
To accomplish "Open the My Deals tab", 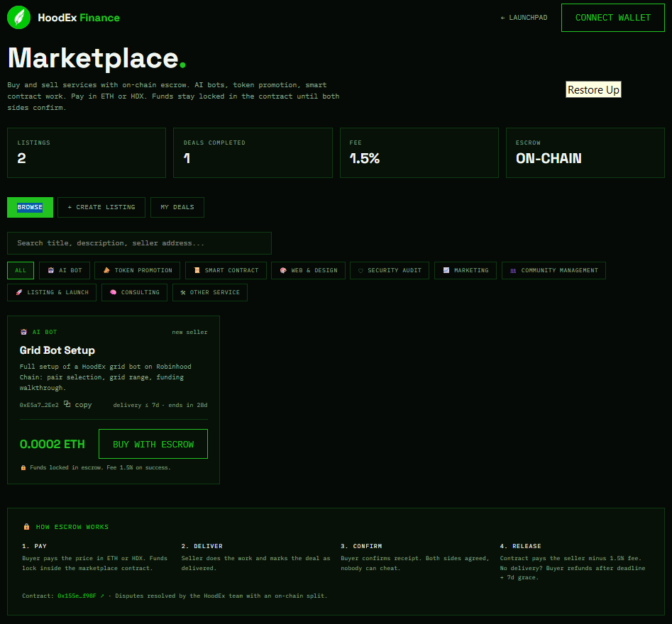I will 177,207.
